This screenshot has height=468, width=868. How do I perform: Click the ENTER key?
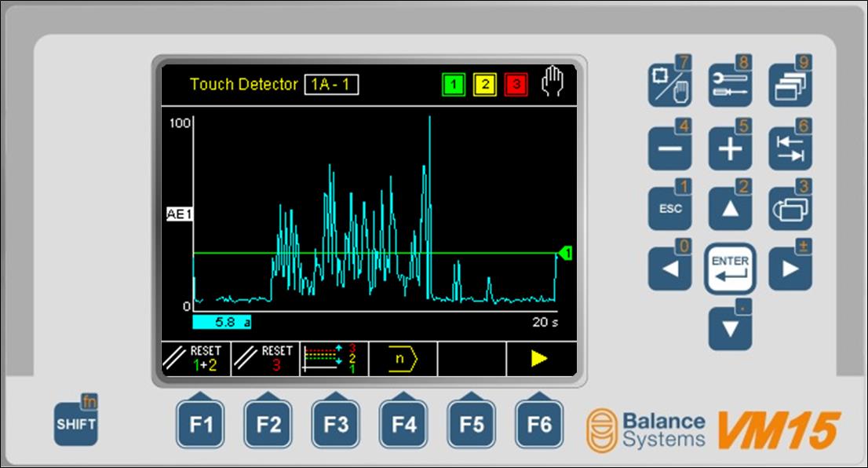pyautogui.click(x=730, y=269)
